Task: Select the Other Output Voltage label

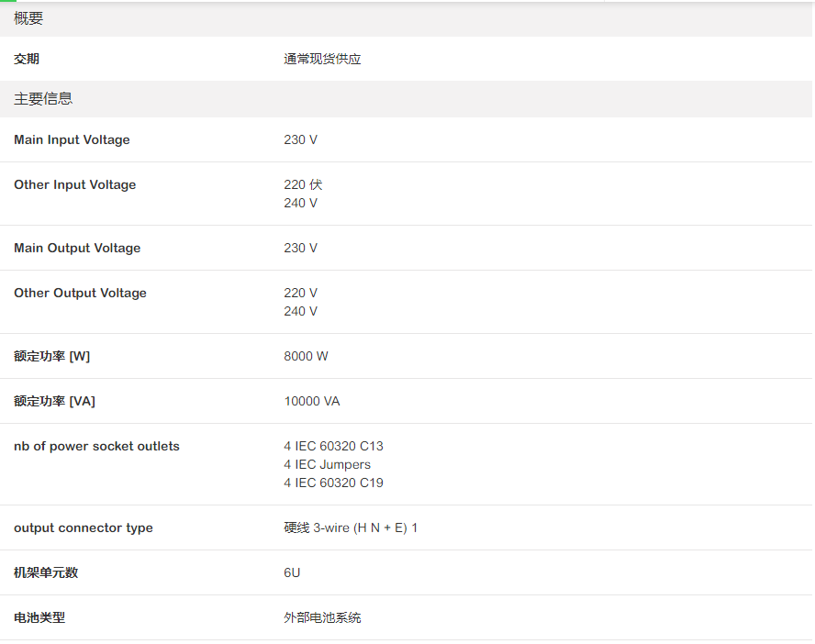Action: [x=80, y=294]
